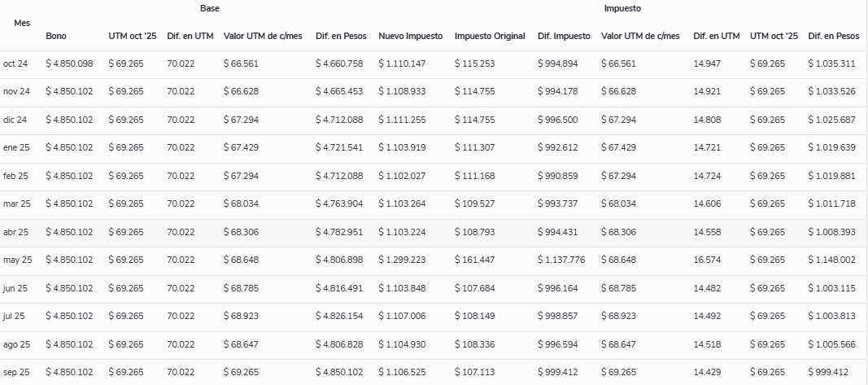Click the Impuesto Original value $ 161.447
This screenshot has height=385, width=868.
[474, 260]
